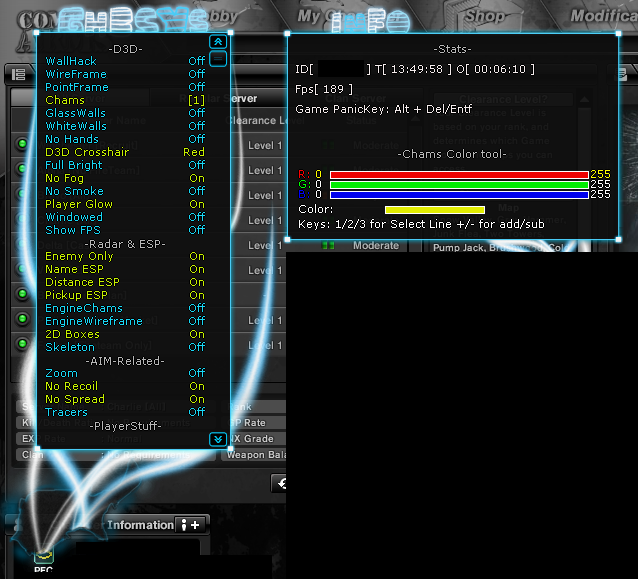The width and height of the screenshot is (638, 579).
Task: Toggle the PointFrame setting
Action: click(x=125, y=87)
